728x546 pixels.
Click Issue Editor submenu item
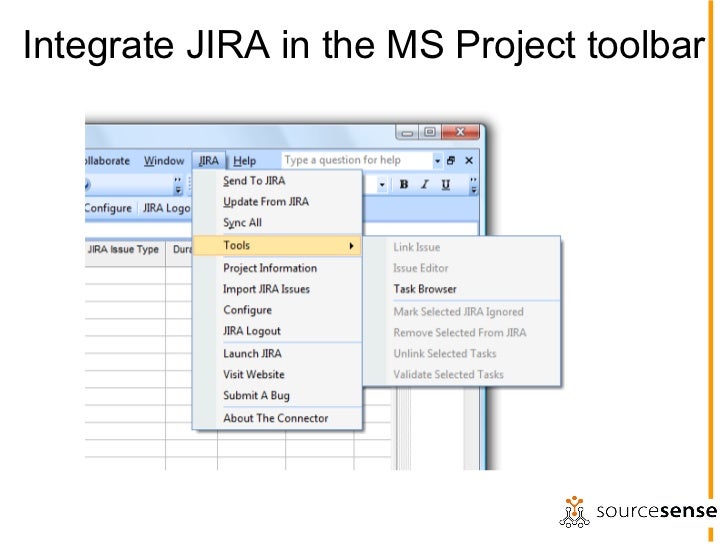point(462,268)
